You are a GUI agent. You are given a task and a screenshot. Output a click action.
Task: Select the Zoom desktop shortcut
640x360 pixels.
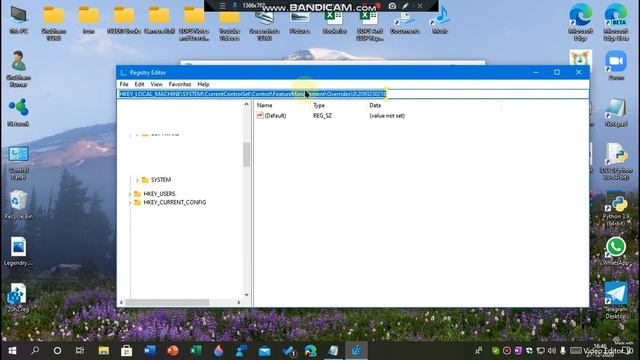click(x=616, y=65)
